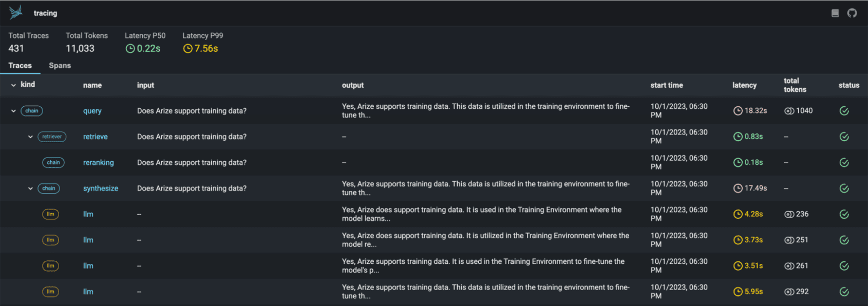The image size is (868, 306).
Task: Switch to the Spans tab
Action: [x=60, y=66]
